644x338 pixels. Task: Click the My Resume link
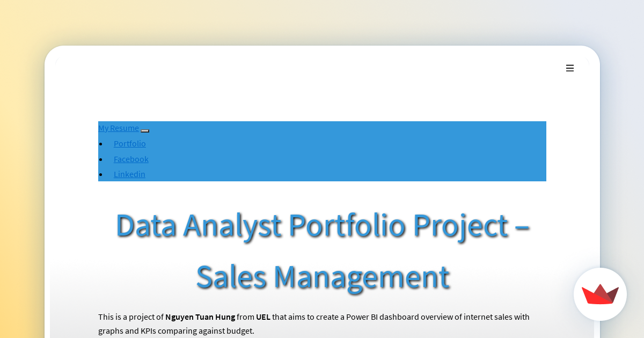[x=118, y=128]
